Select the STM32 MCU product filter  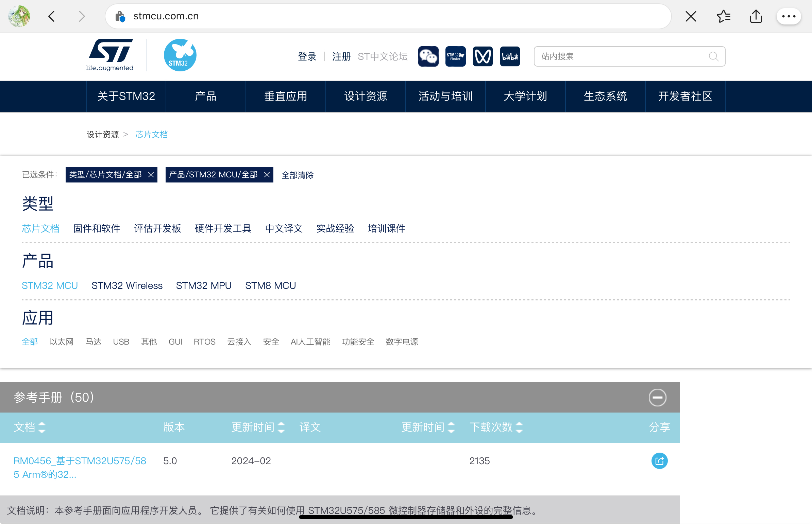click(50, 285)
